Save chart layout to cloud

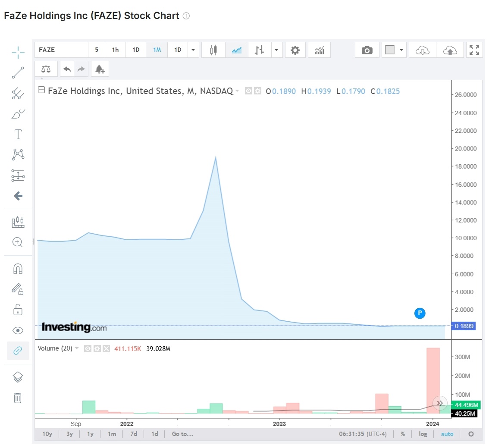click(450, 50)
